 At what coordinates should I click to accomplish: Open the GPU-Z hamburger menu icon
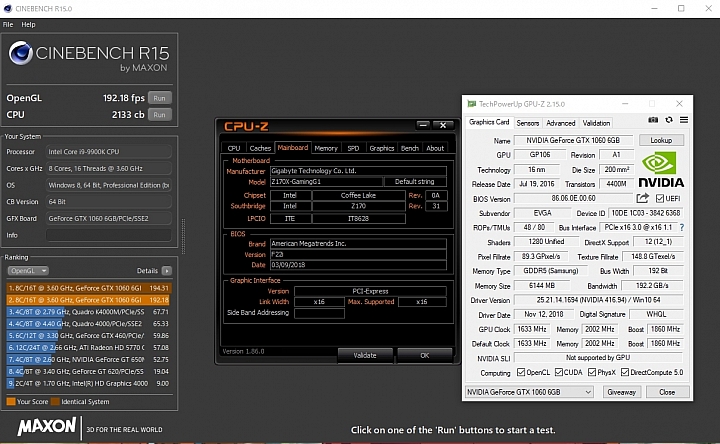point(684,120)
